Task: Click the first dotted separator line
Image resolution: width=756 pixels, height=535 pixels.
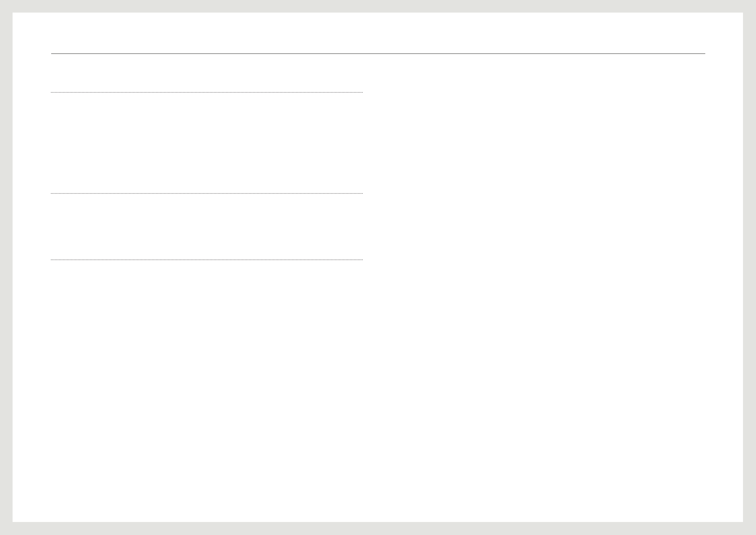Action: [x=207, y=92]
